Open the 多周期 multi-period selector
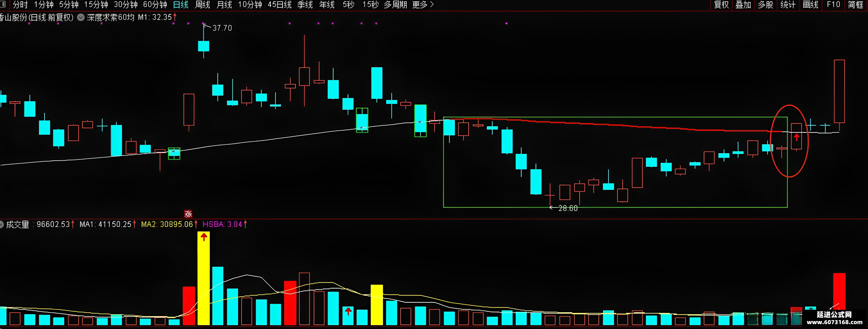The image size is (868, 329). [x=396, y=5]
